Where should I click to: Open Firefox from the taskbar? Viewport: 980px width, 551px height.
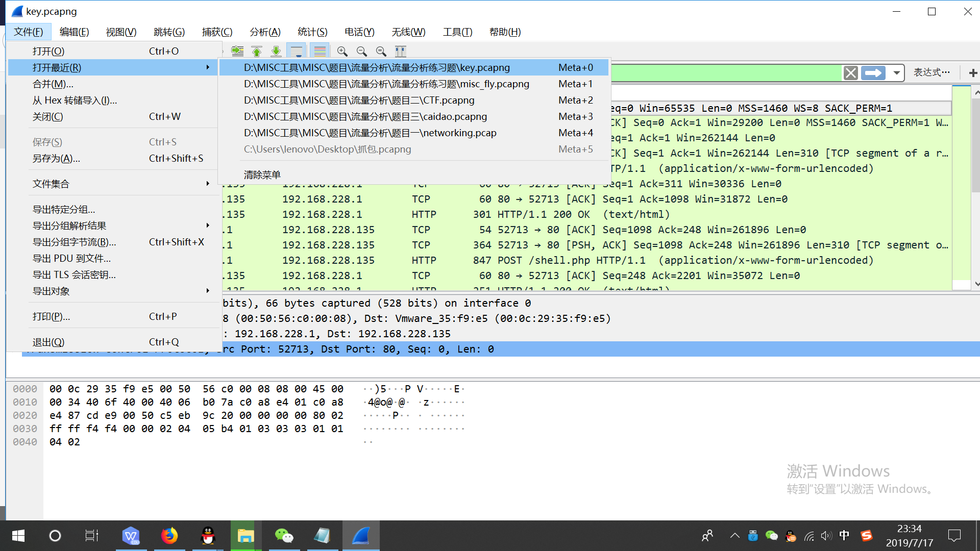pos(169,536)
